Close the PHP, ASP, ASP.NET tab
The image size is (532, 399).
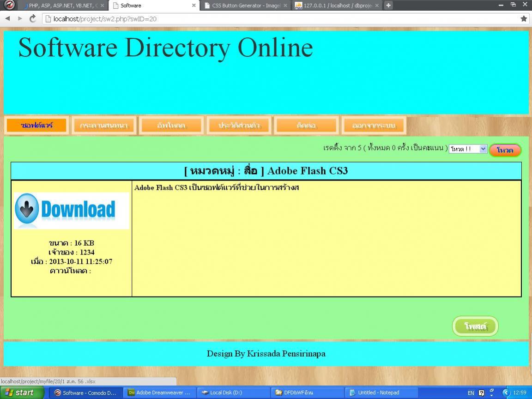click(x=102, y=6)
